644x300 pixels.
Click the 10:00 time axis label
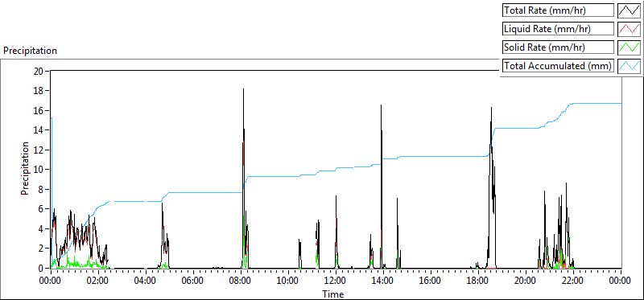coord(288,282)
